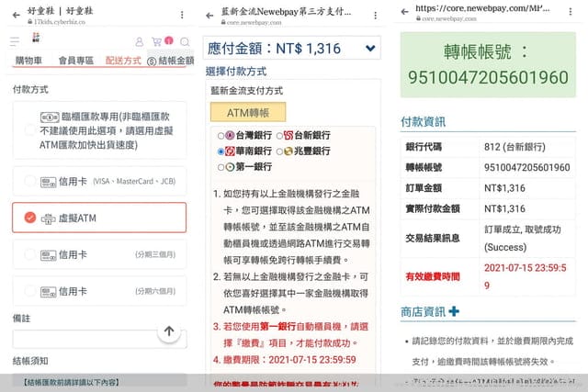
Task: Choose 台灣銀行 radio button
Action: [x=220, y=136]
